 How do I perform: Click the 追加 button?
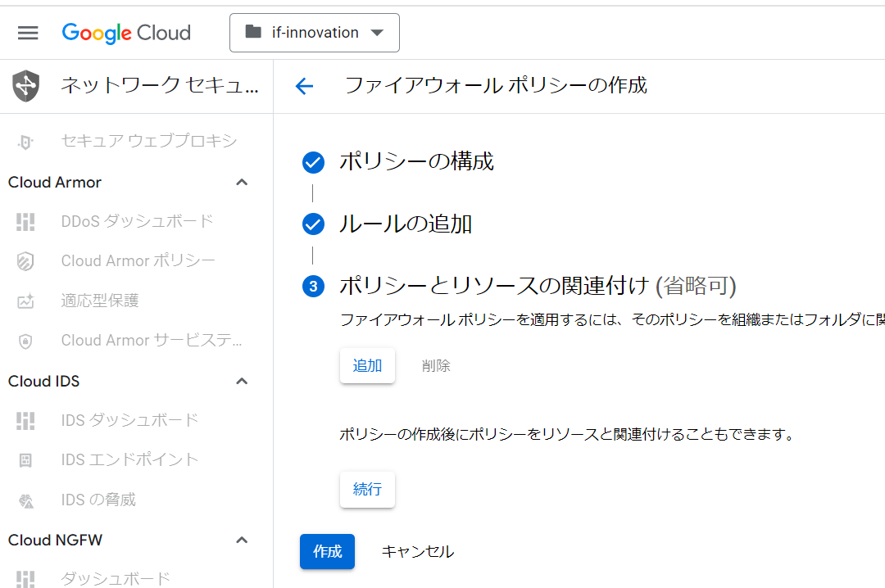(x=367, y=366)
